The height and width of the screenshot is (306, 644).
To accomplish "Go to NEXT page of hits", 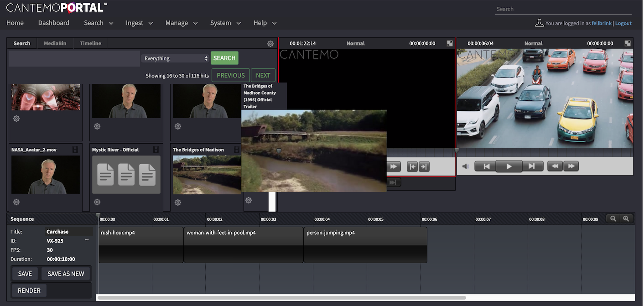I will tap(263, 75).
